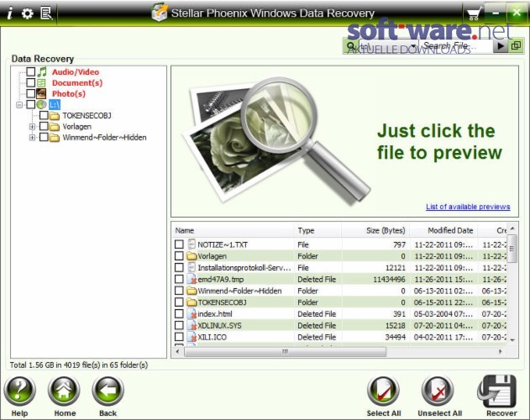Image resolution: width=530 pixels, height=420 pixels.
Task: Sort file list by Size (Bytes) column
Action: [375, 231]
